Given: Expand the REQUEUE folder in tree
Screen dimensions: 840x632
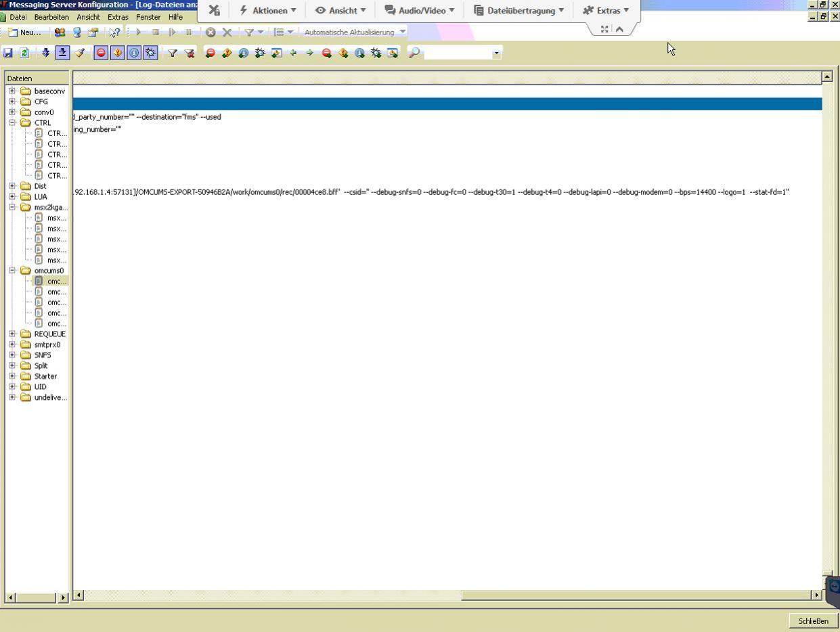Looking at the screenshot, I should [13, 334].
